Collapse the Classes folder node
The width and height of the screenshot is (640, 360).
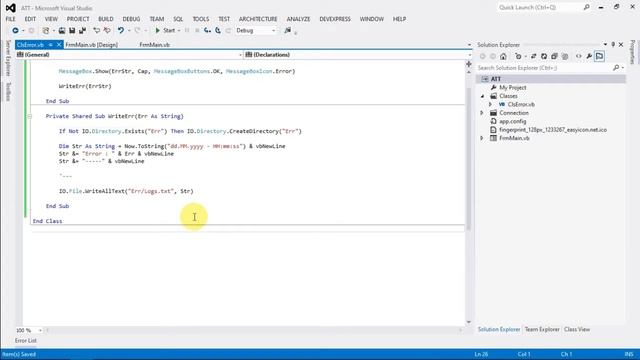point(482,96)
